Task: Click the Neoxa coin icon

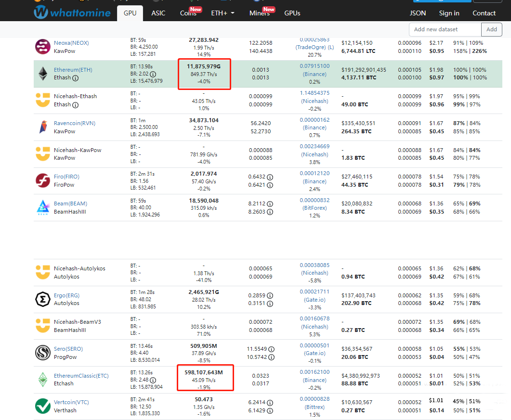Action: (x=43, y=47)
